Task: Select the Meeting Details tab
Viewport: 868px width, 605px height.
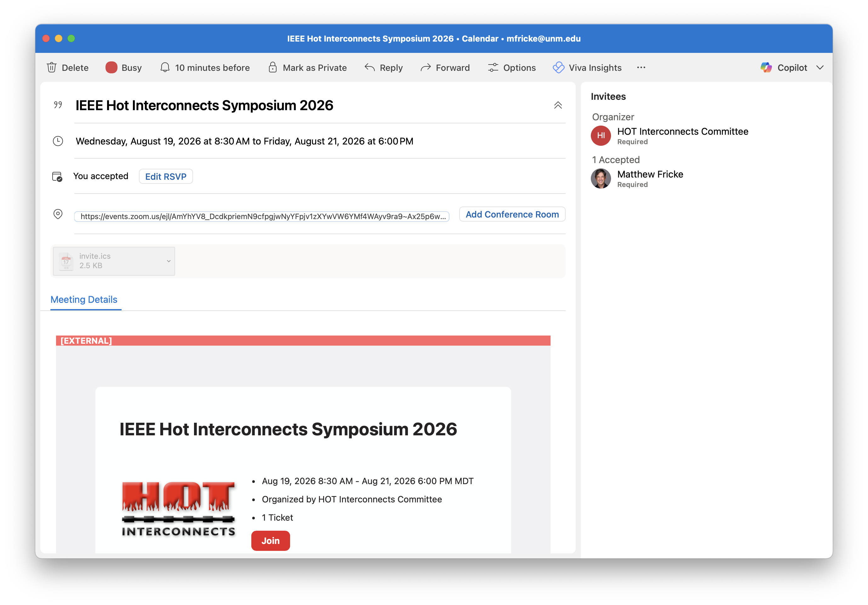Action: click(x=84, y=300)
